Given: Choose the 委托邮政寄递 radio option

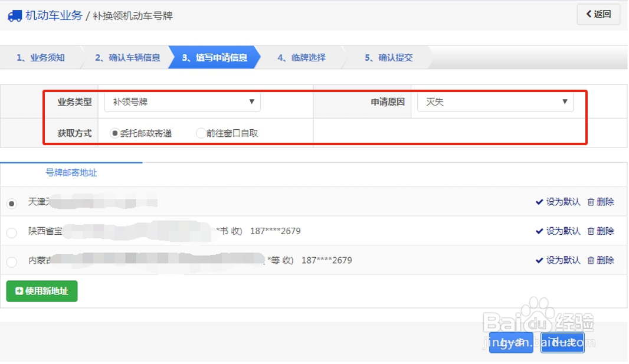Looking at the screenshot, I should (114, 133).
